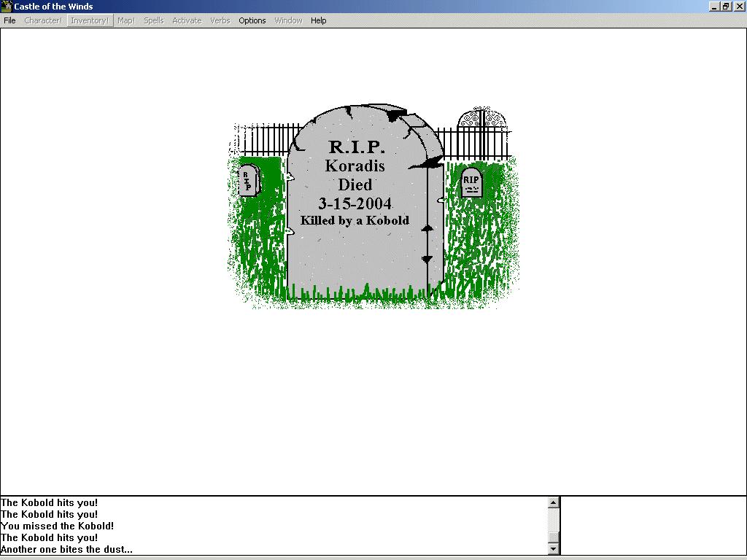Restore down the Castle of the Winds window
Image resolution: width=747 pixels, height=560 pixels.
pos(726,6)
